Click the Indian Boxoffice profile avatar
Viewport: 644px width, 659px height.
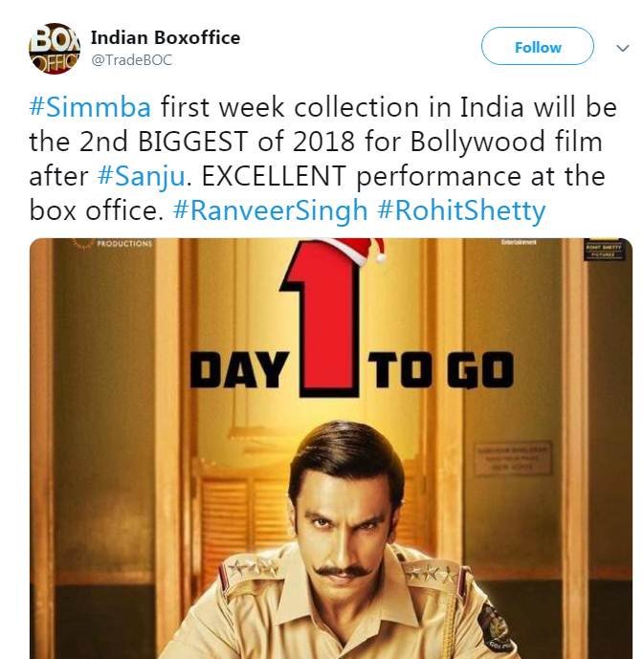(x=55, y=49)
